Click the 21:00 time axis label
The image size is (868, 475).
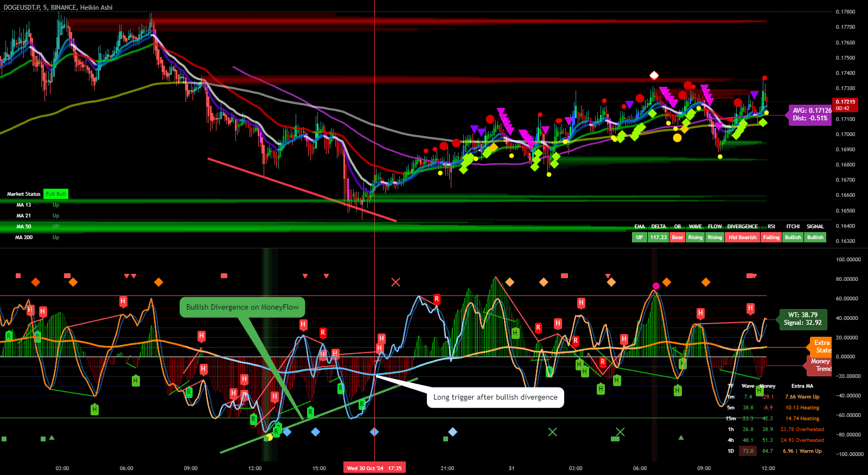448,468
